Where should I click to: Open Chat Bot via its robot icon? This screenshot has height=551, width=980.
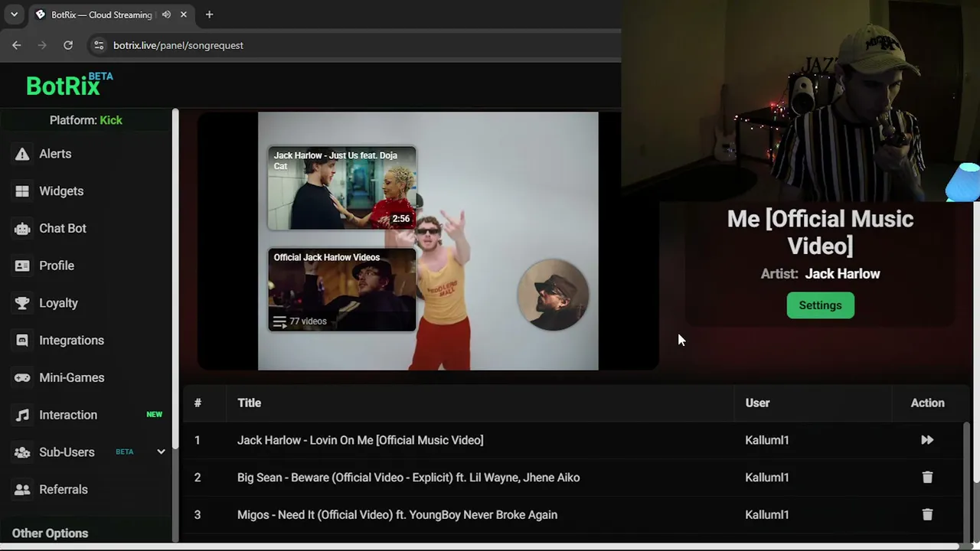[x=22, y=229]
